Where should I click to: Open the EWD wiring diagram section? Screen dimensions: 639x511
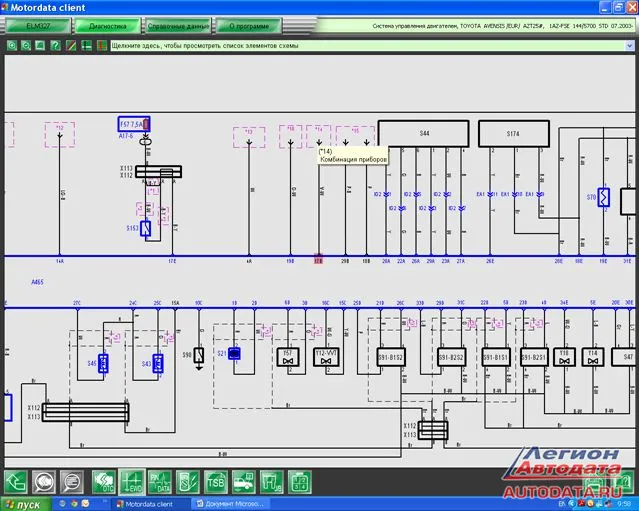(132, 482)
